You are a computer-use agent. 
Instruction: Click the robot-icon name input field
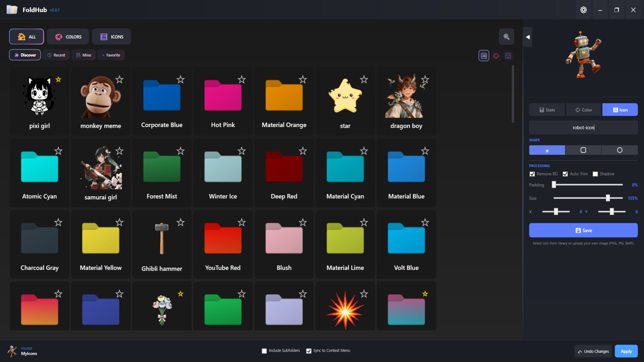click(583, 127)
